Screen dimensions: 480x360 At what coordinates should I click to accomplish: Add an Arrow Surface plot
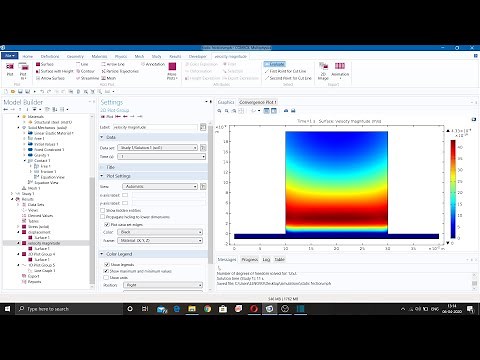coord(50,78)
